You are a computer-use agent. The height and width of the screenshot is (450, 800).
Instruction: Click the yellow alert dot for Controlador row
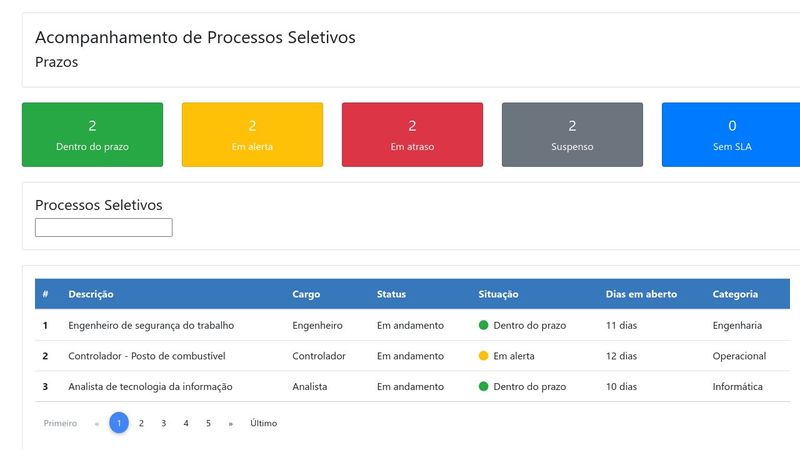click(x=484, y=356)
